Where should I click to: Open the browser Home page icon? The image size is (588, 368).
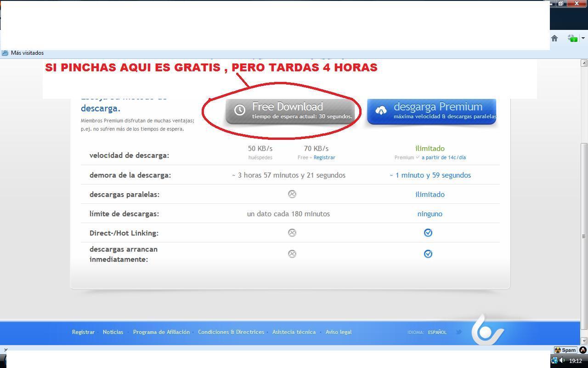point(554,38)
